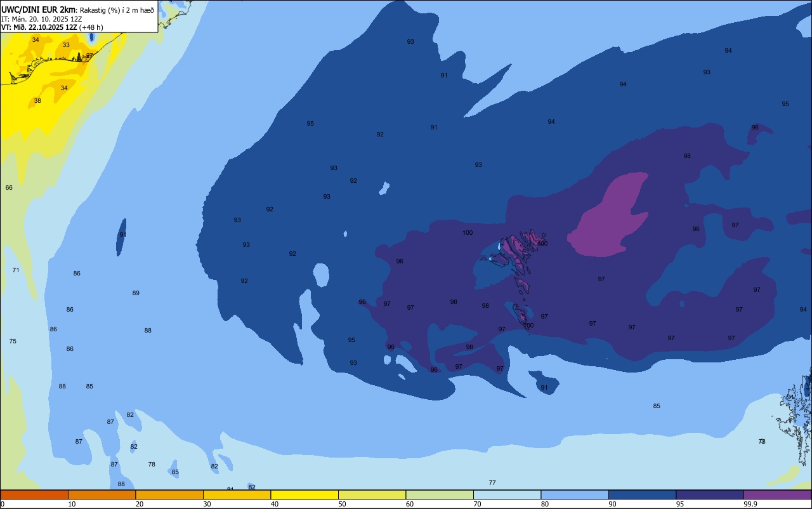The image size is (812, 509).
Task: Click the map value '38' in yellow area
Action: click(x=37, y=101)
